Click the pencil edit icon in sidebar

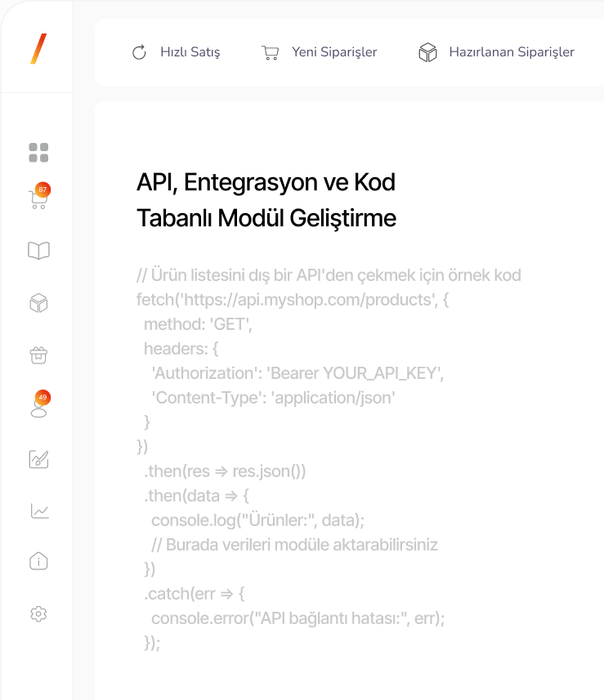tap(38, 459)
